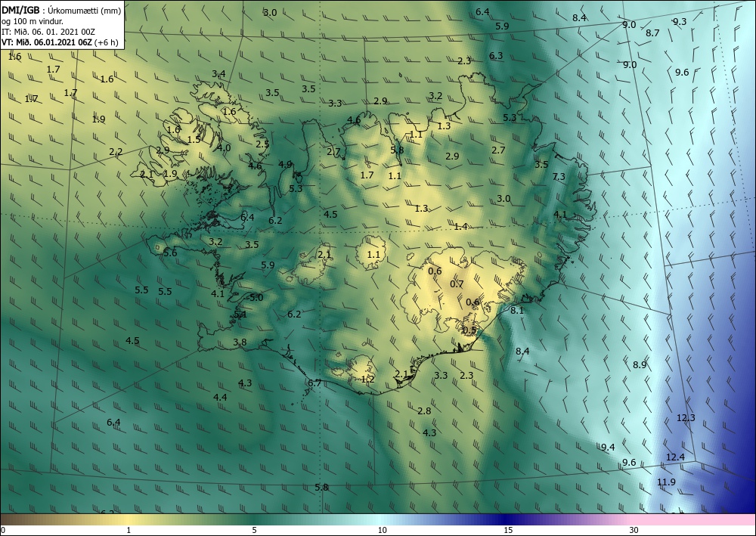
Task: Click the legend label 15
Action: [x=508, y=531]
